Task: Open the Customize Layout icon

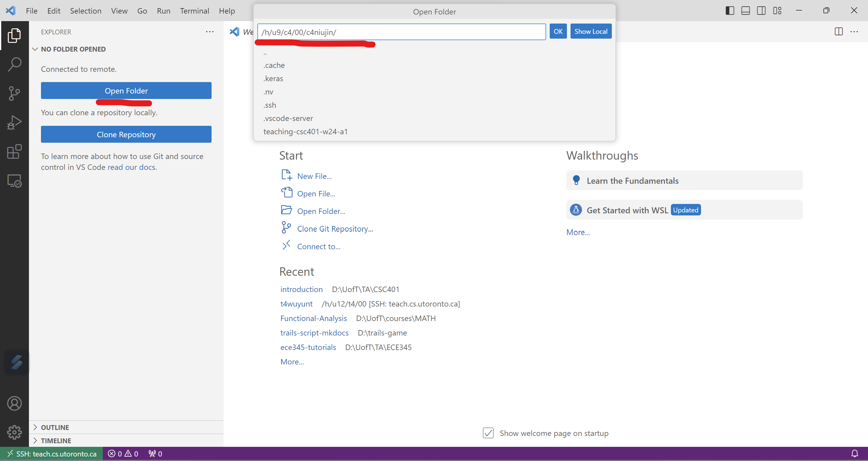Action: coord(777,11)
